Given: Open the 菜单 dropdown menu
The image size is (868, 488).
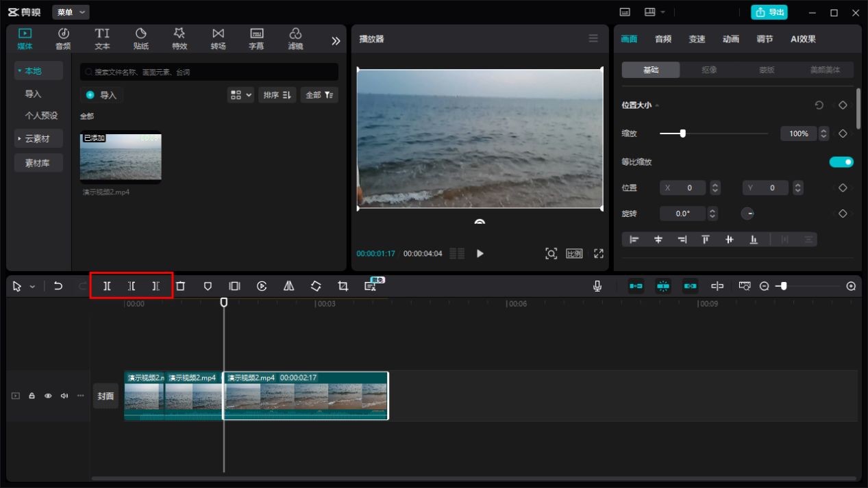Looking at the screenshot, I should pyautogui.click(x=71, y=12).
